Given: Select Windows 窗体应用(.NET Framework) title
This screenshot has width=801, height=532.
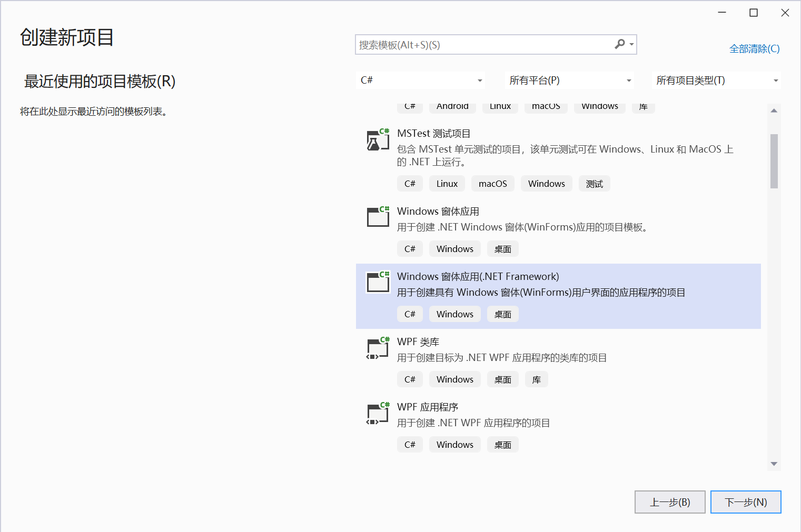Looking at the screenshot, I should click(x=478, y=277).
